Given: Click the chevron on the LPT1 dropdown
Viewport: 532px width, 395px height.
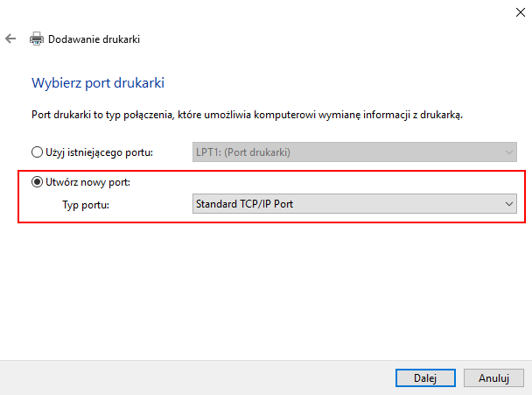Looking at the screenshot, I should [508, 152].
